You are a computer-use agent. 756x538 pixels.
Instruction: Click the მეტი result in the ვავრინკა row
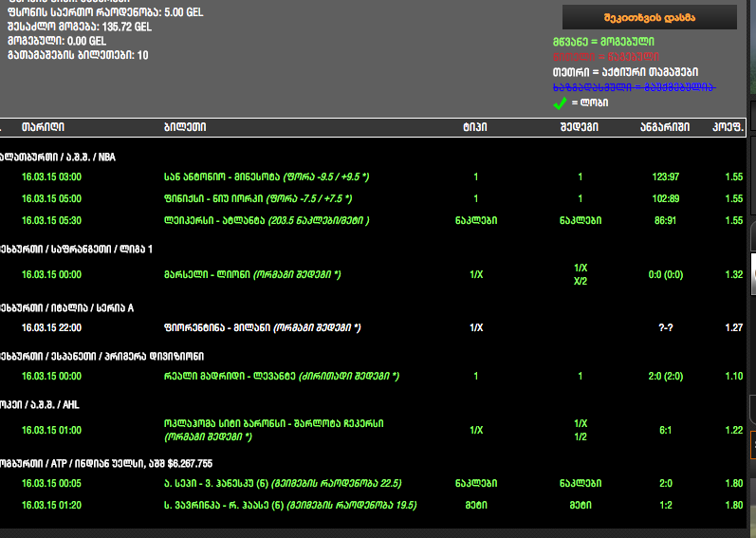coord(580,505)
